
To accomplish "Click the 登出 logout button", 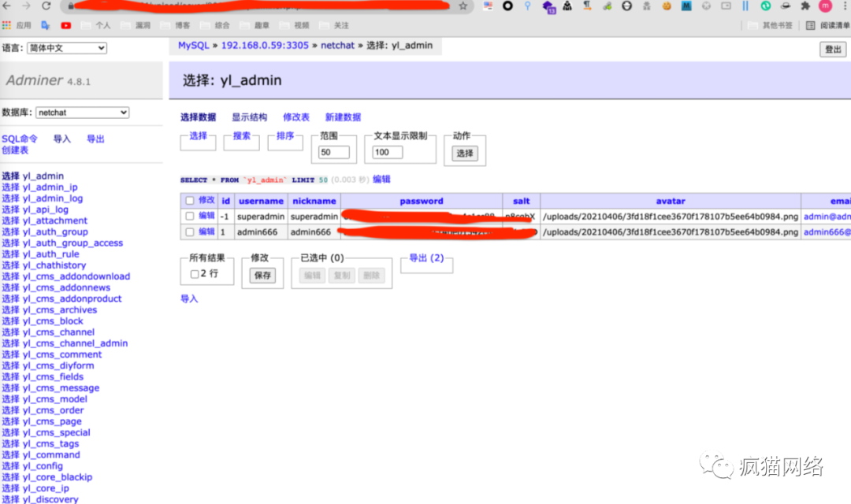I will click(833, 50).
